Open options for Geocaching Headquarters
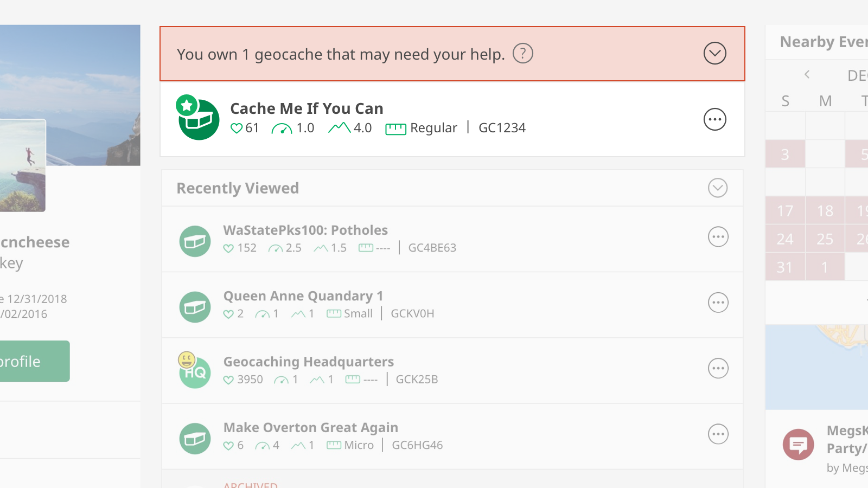 [x=718, y=369]
